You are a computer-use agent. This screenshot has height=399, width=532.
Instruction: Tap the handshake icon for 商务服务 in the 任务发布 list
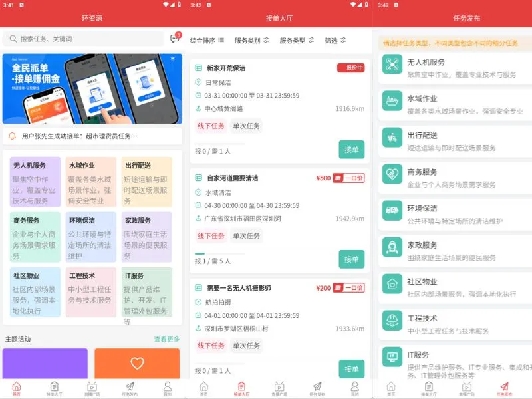[x=392, y=174]
